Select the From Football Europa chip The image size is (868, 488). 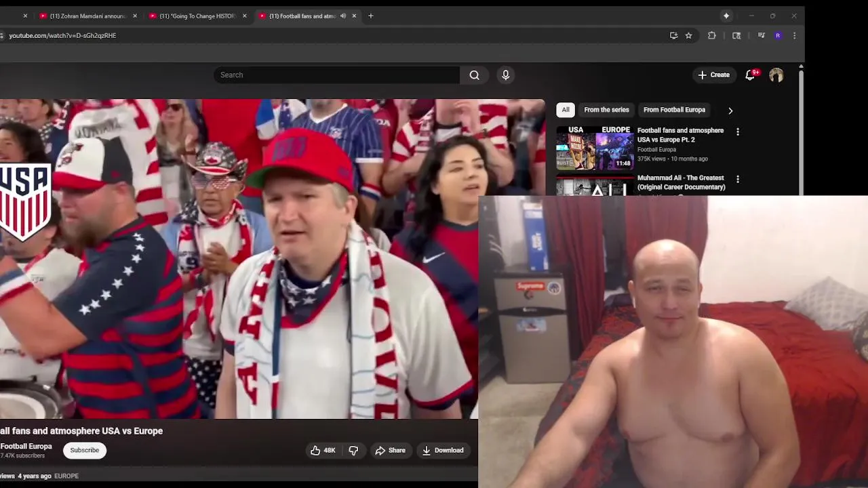[x=674, y=110]
